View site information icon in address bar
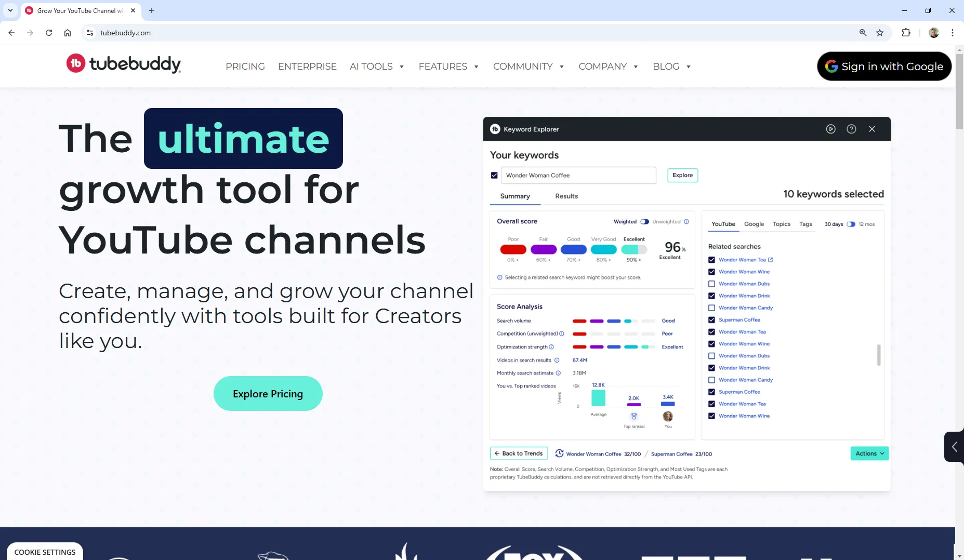The width and height of the screenshot is (964, 560). pyautogui.click(x=90, y=33)
